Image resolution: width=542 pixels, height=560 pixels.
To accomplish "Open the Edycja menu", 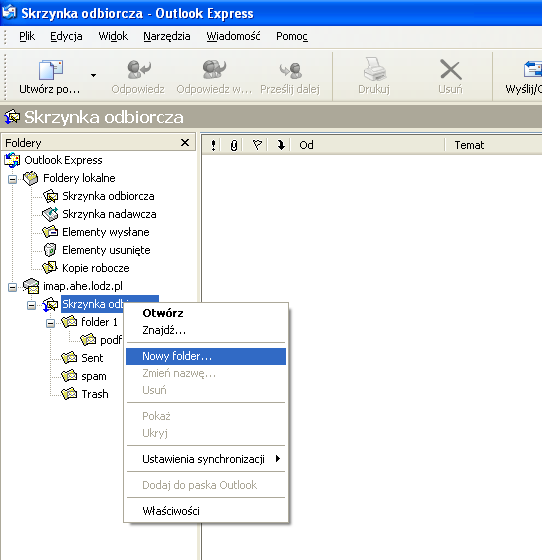I will (66, 36).
